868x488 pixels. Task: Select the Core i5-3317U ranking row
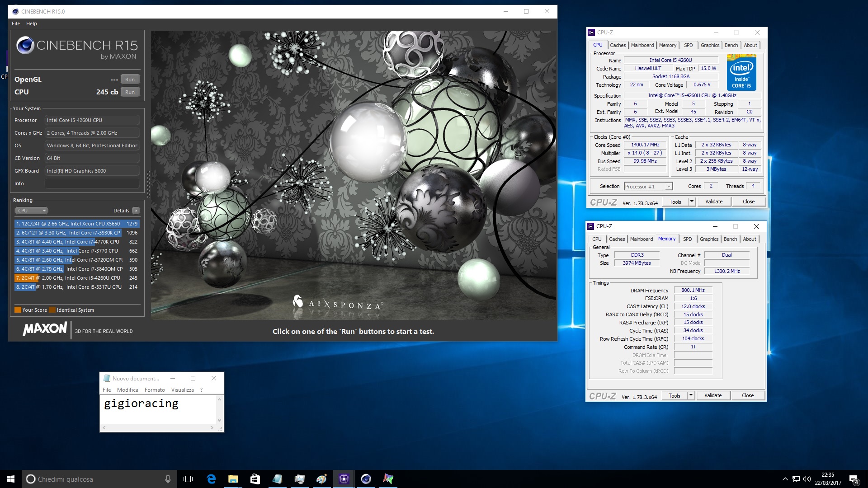pos(77,287)
